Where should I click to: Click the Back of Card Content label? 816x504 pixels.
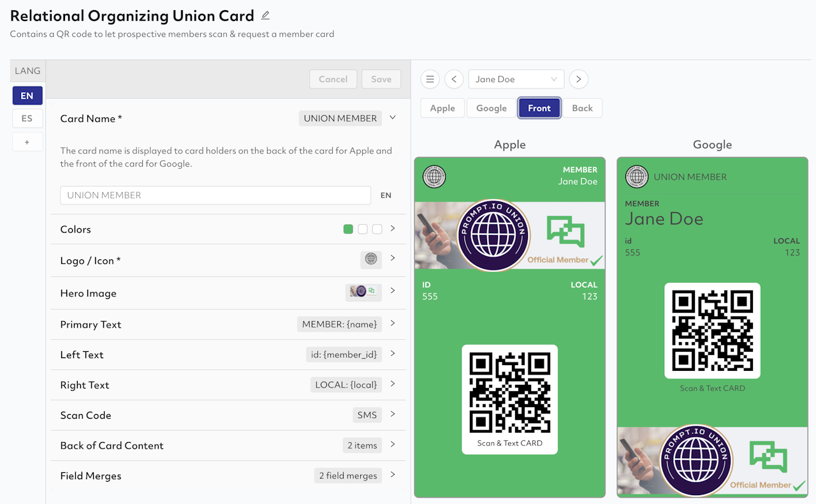(112, 445)
